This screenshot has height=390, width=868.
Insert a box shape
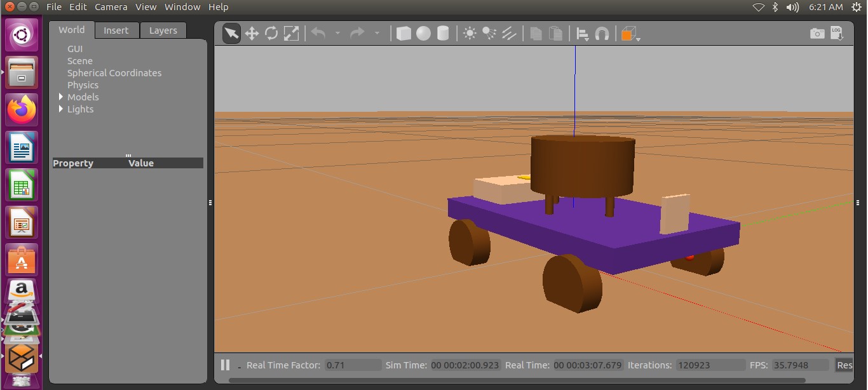click(x=403, y=34)
